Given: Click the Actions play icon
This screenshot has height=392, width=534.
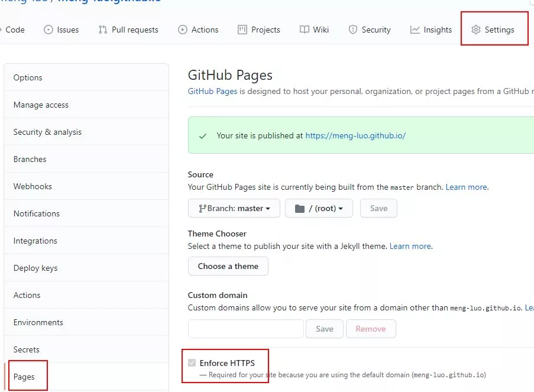Looking at the screenshot, I should [183, 30].
